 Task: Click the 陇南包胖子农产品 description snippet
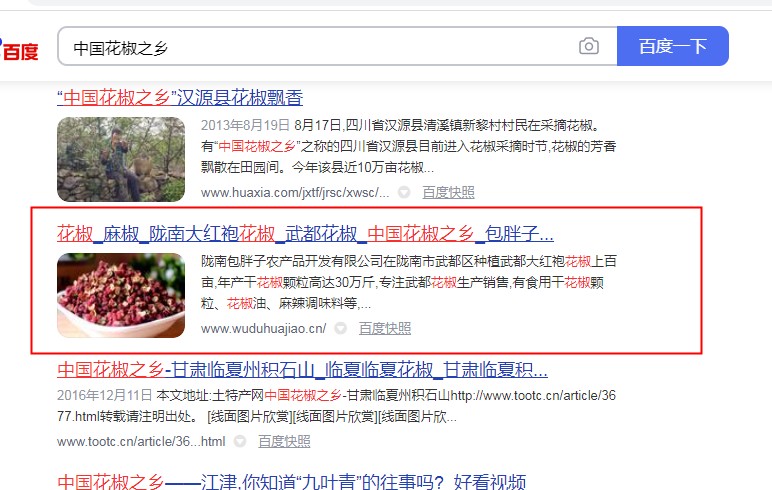click(409, 282)
